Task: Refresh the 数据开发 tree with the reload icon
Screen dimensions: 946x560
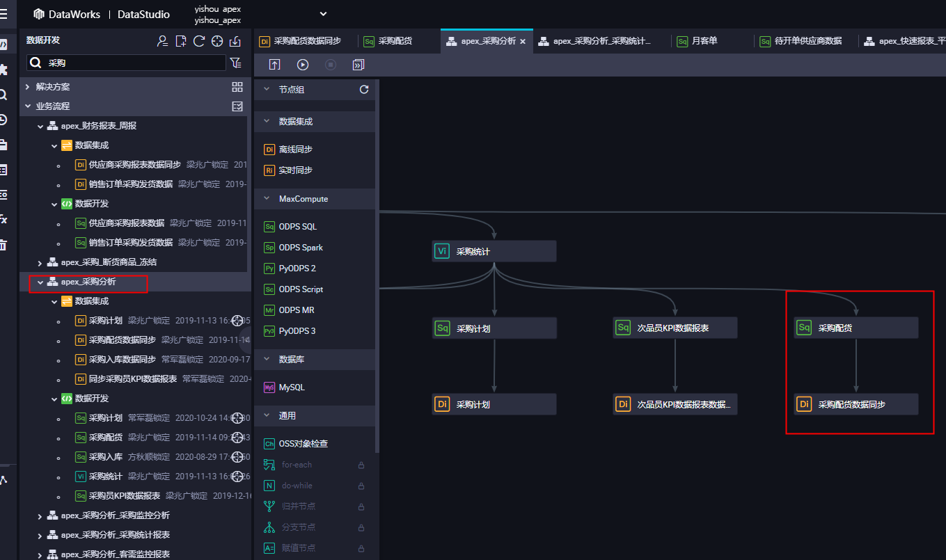Action: (199, 41)
